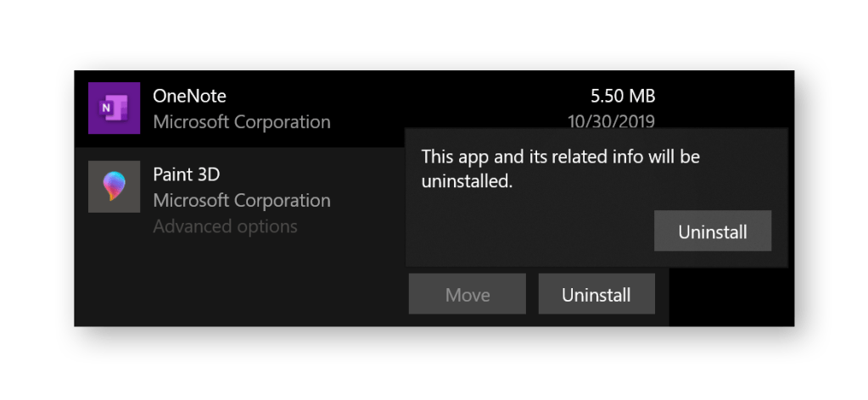
Task: Click the Paint 3D app icon
Action: tap(114, 186)
